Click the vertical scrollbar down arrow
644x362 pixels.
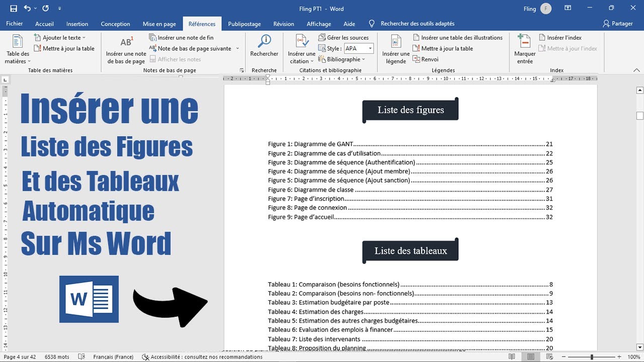pos(640,347)
